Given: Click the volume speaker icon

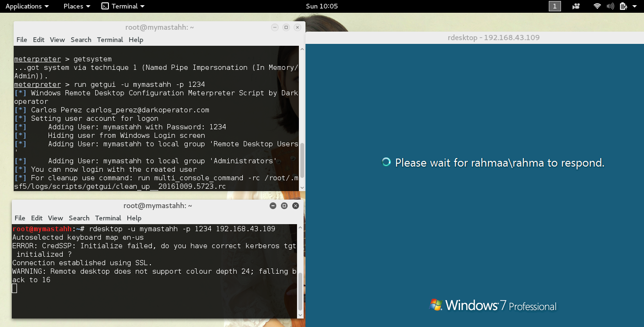Looking at the screenshot, I should (610, 6).
